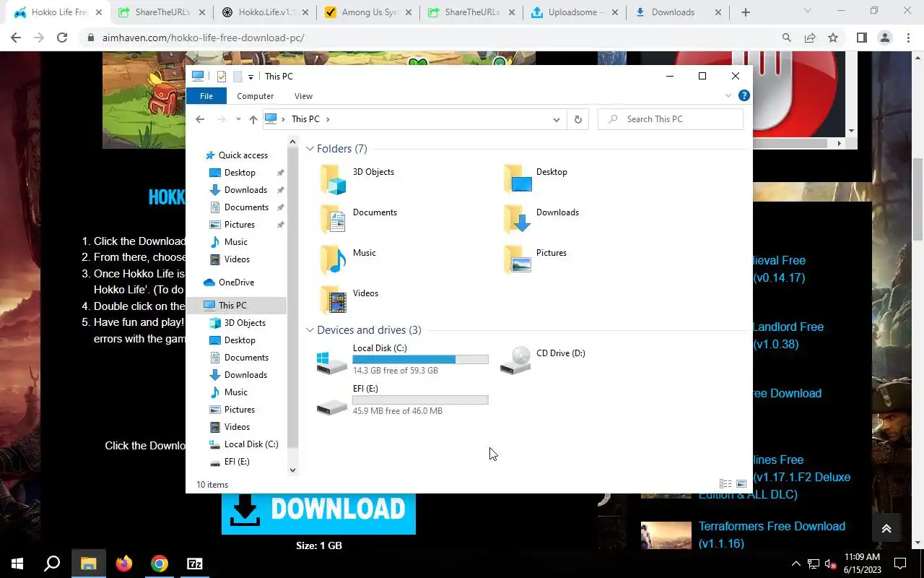
Task: Refresh the This PC location
Action: pyautogui.click(x=577, y=119)
